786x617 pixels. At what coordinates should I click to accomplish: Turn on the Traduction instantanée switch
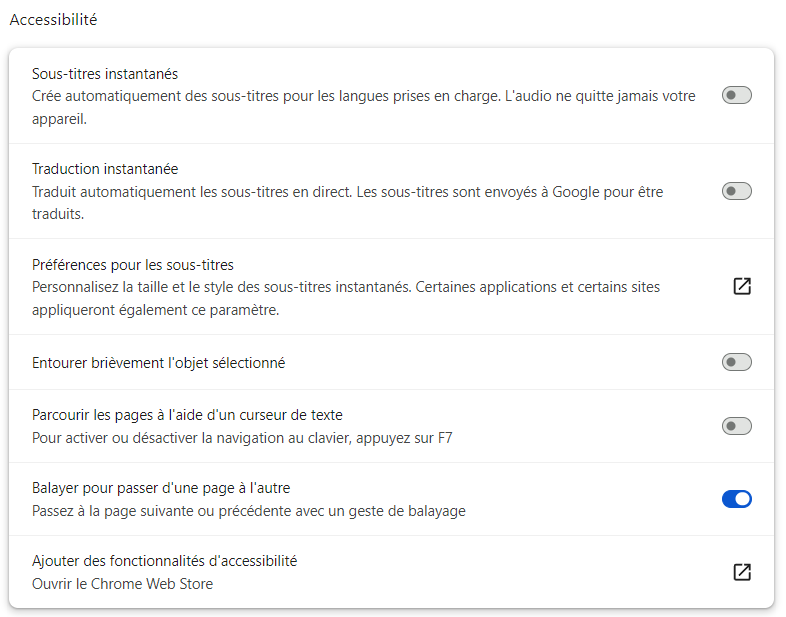coord(736,191)
